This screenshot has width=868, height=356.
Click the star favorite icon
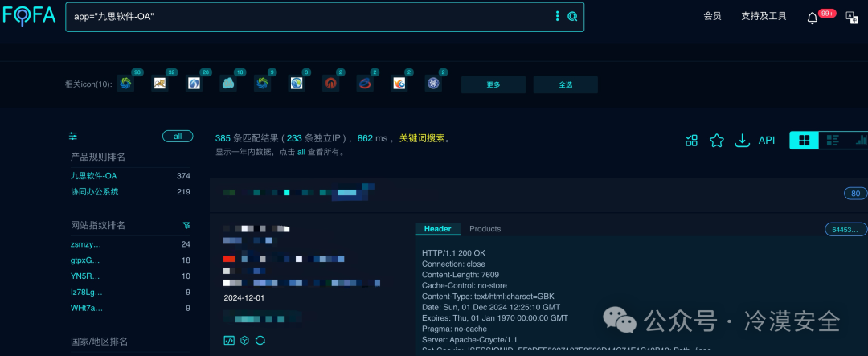click(717, 141)
